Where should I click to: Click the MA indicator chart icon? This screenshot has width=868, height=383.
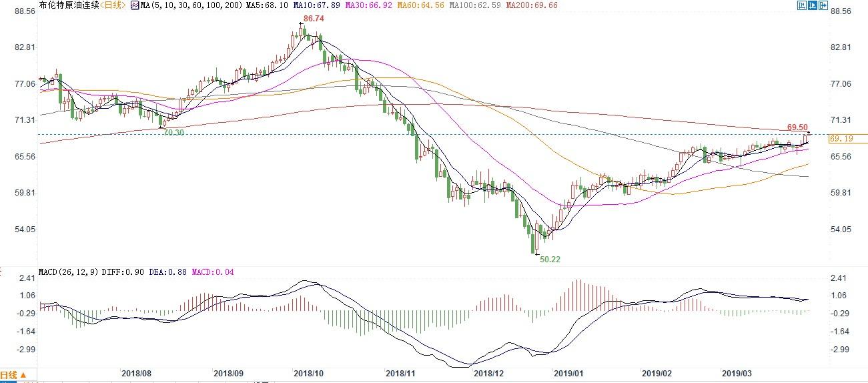tap(133, 5)
